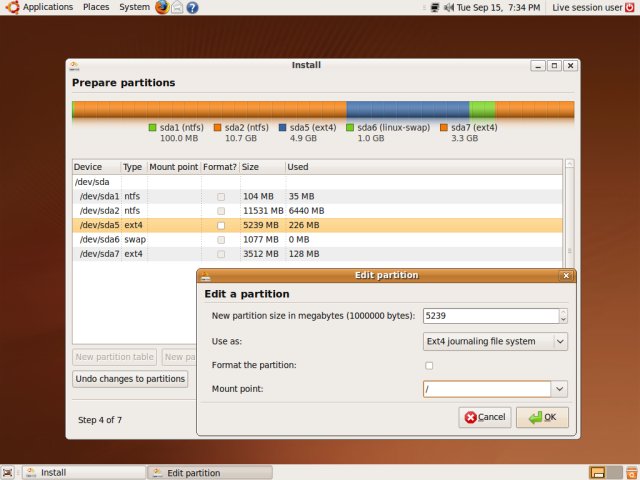Click the red power/shutdown icon
This screenshot has height=480, width=640.
630,7
